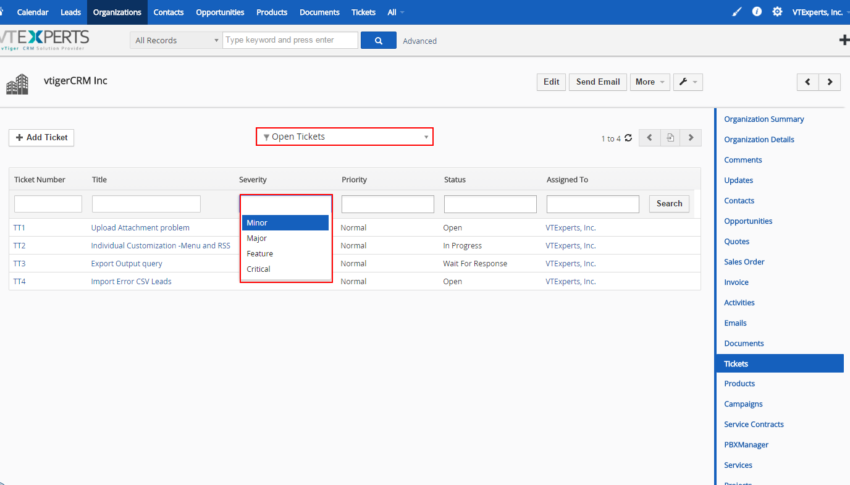
Task: Sort by Severity column header
Action: [253, 179]
